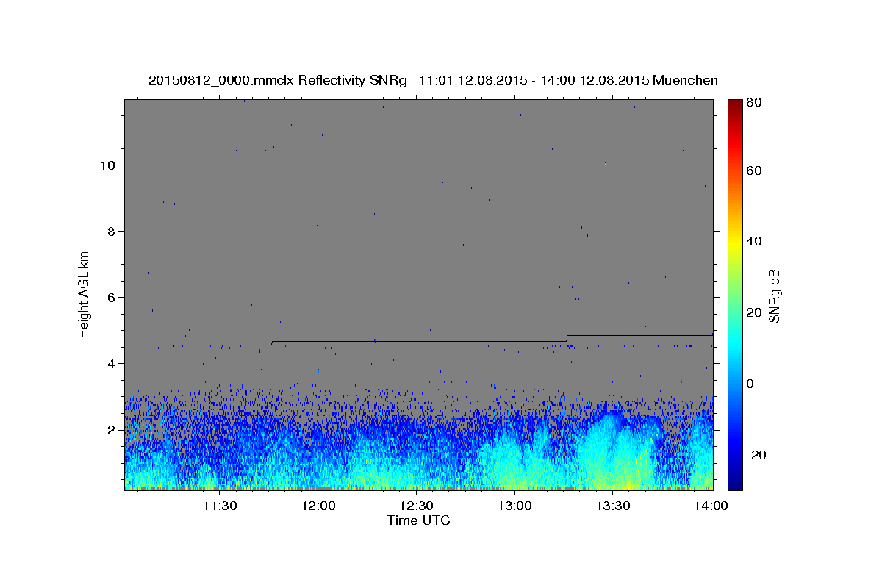Click the 12:00 time tick label
Viewport: 882px width, 588px height.
[318, 506]
